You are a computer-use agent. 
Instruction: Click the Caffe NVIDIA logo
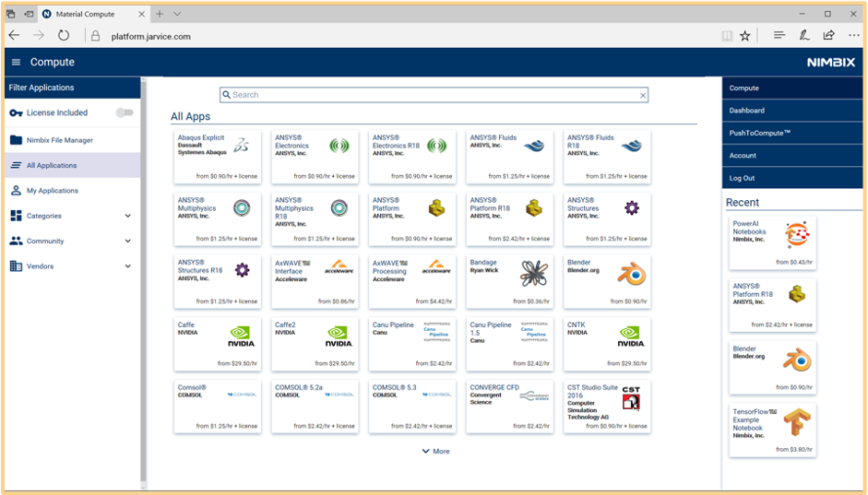pyautogui.click(x=242, y=336)
